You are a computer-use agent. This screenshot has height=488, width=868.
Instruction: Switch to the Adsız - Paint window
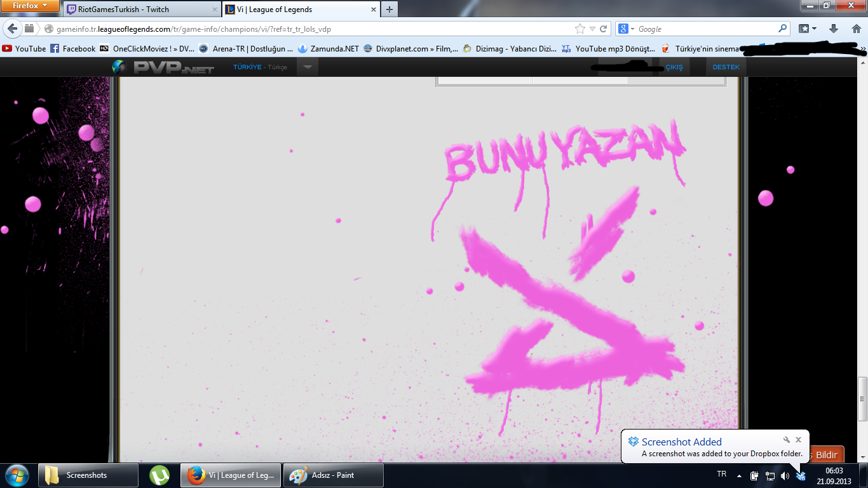coord(334,475)
